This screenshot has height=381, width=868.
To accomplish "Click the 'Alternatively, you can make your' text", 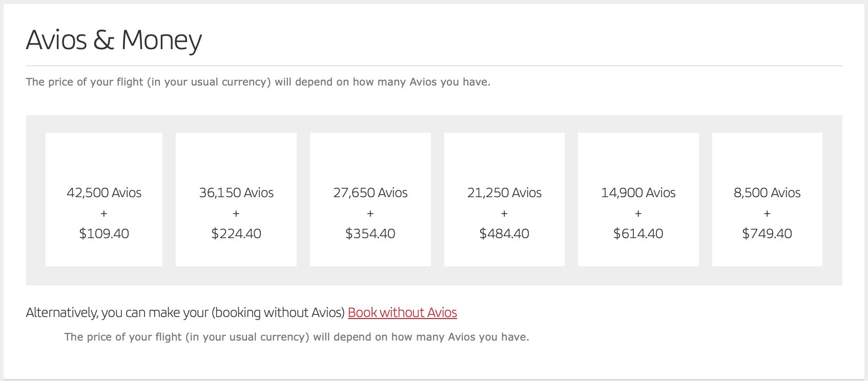I will pyautogui.click(x=117, y=312).
